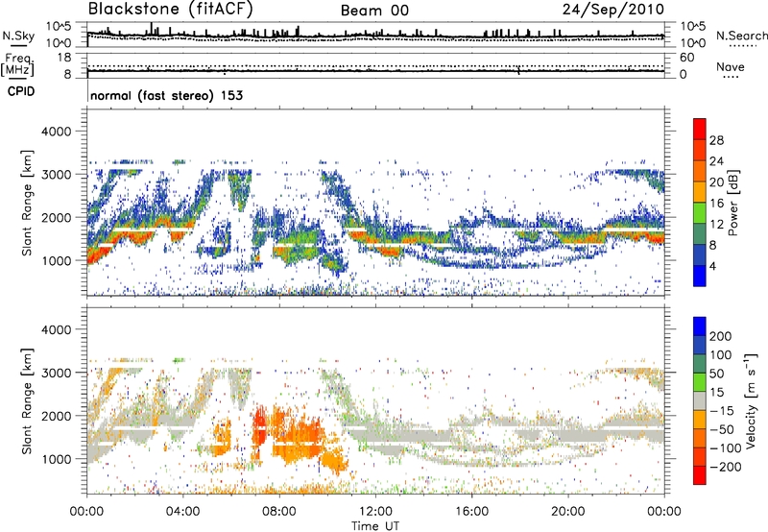Click the red velocity burst near 07:00
This screenshot has height=532, width=768.
pyautogui.click(x=258, y=424)
